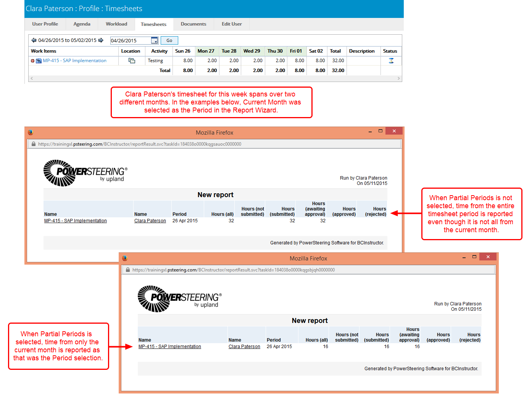Image resolution: width=532 pixels, height=395 pixels.
Task: Click the project icon beside MP-415 in timesheet
Action: (x=39, y=61)
